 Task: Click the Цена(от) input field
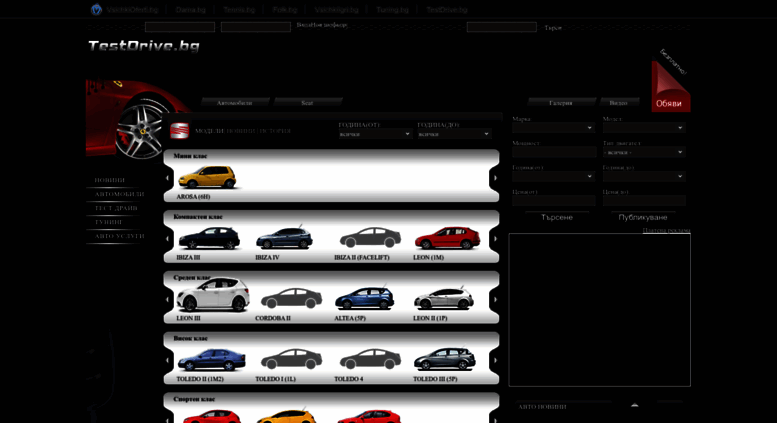coord(554,201)
